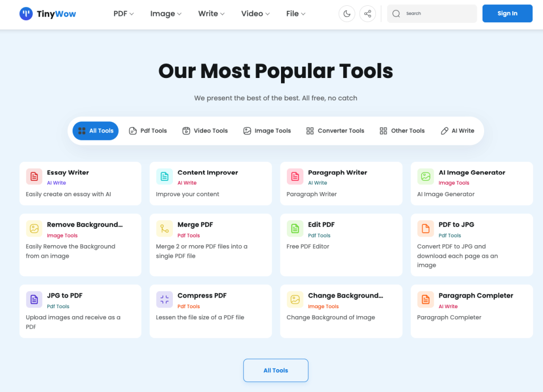543x392 pixels.
Task: Expand the Write dropdown
Action: tap(211, 13)
